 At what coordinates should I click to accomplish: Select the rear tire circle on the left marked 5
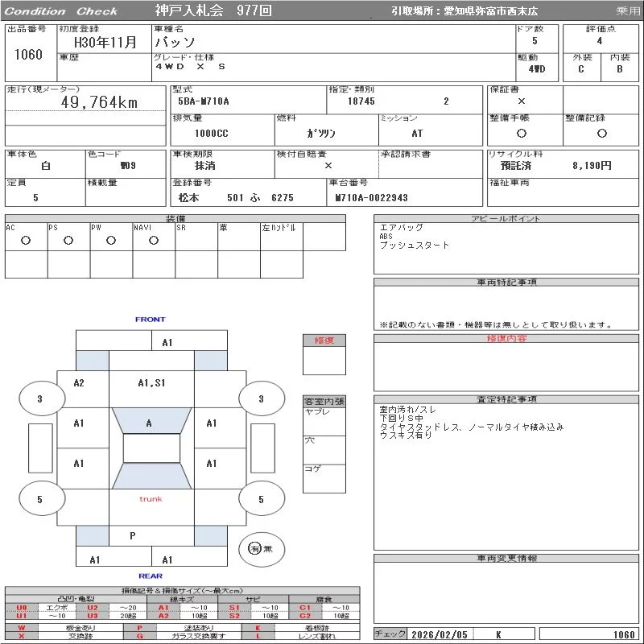[x=40, y=499]
